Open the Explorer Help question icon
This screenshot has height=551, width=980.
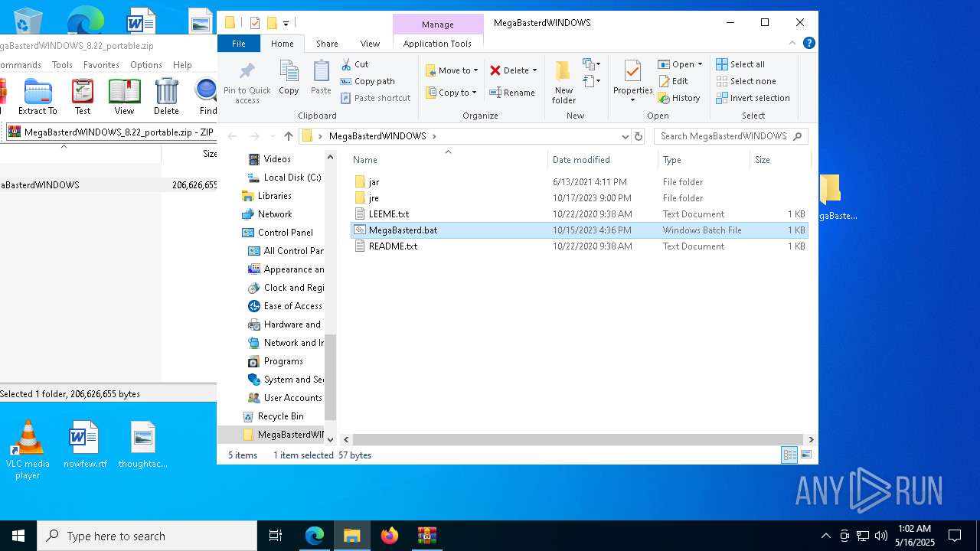[x=808, y=44]
